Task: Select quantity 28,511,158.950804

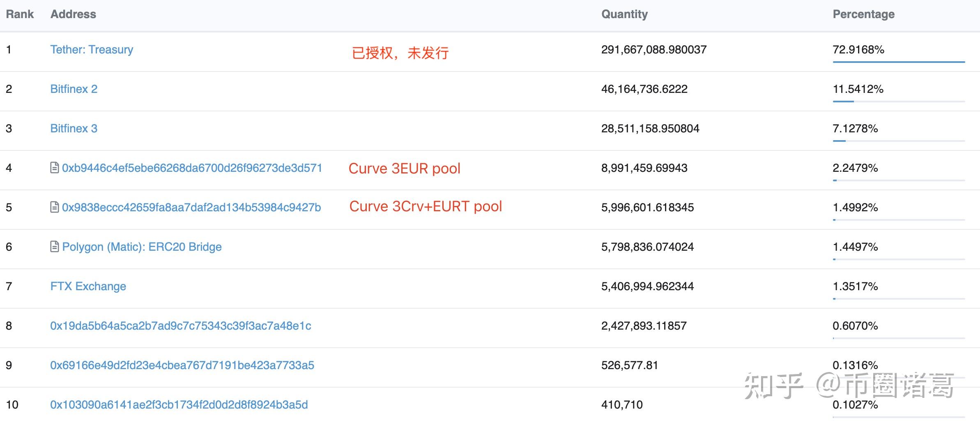Action: click(650, 129)
